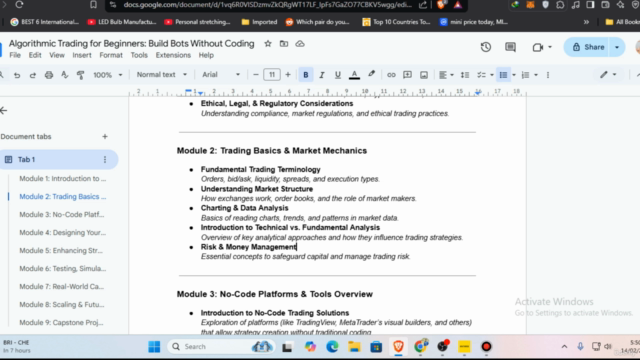Image resolution: width=640 pixels, height=360 pixels.
Task: Open the text alignment dropdown
Action: click(x=446, y=75)
